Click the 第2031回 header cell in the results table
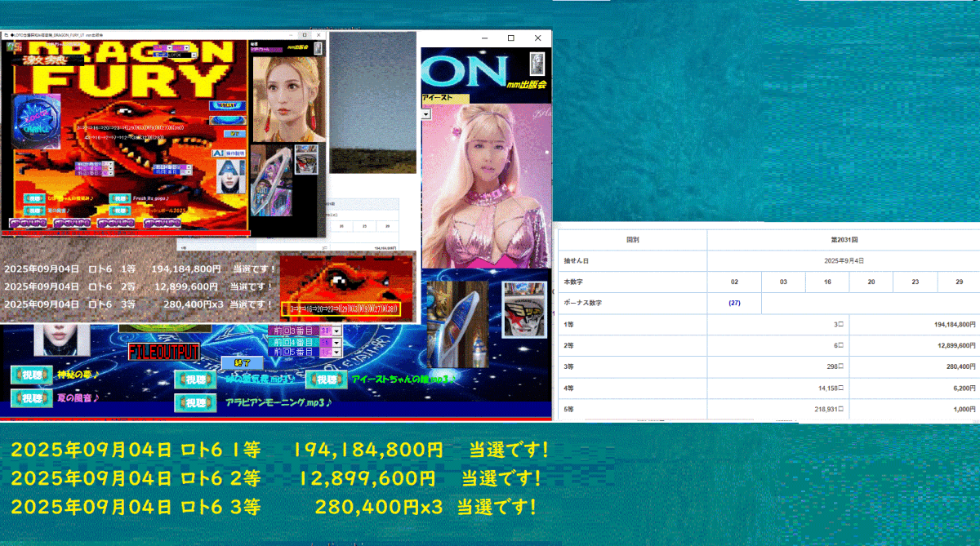The image size is (980, 546). point(844,240)
